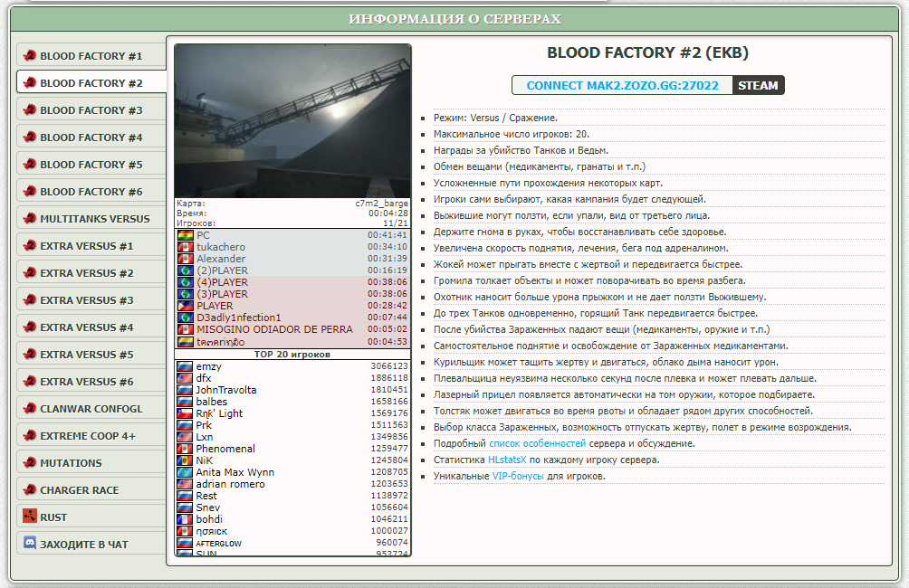Click the TOP 20 игроков header
909x588 pixels.
pyautogui.click(x=292, y=355)
